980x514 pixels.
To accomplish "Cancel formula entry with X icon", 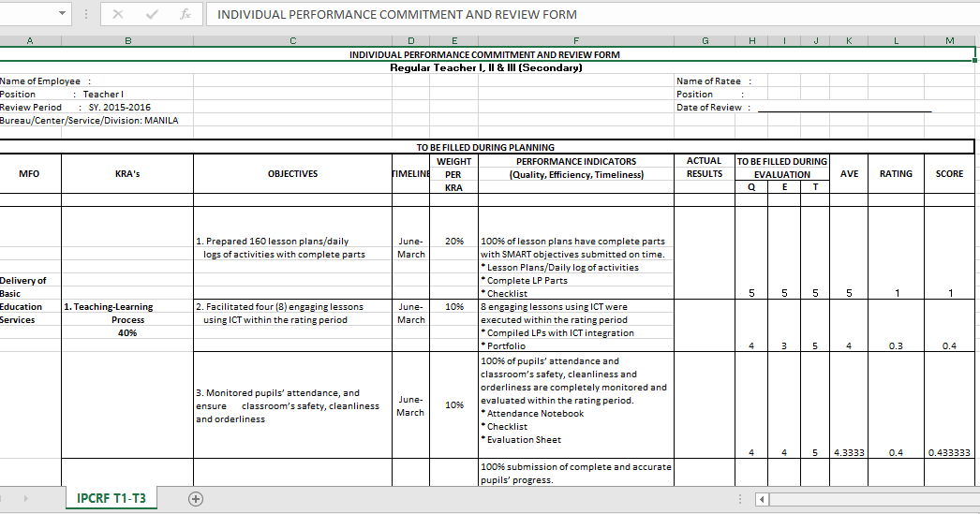I will [117, 14].
